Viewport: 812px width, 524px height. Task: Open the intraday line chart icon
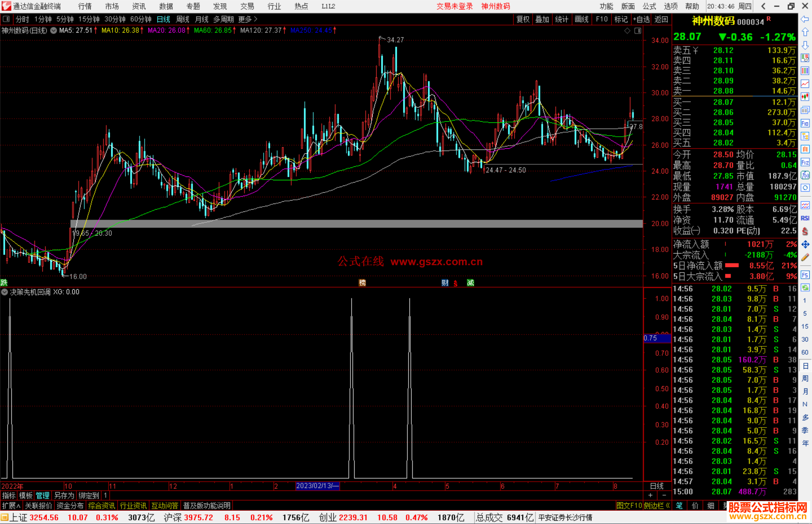tap(805, 84)
